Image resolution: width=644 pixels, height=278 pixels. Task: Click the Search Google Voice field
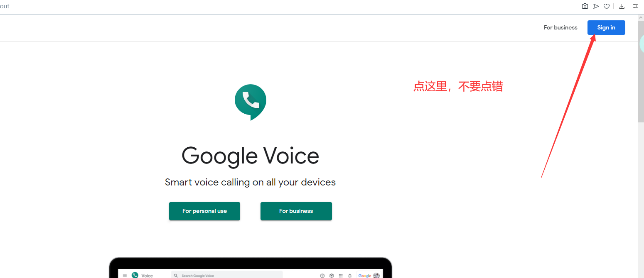click(x=227, y=275)
